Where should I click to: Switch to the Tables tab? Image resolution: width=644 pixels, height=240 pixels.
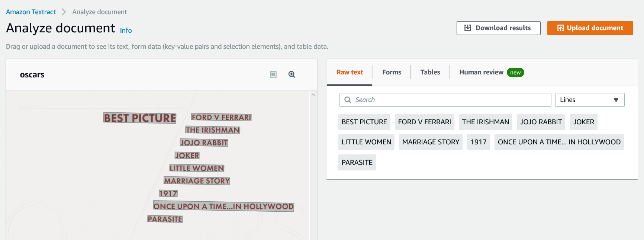pyautogui.click(x=430, y=72)
